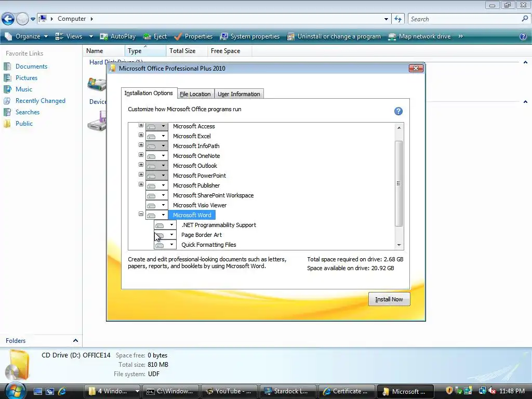The width and height of the screenshot is (532, 399).
Task: Sort by the Total Size column
Action: pyautogui.click(x=187, y=51)
